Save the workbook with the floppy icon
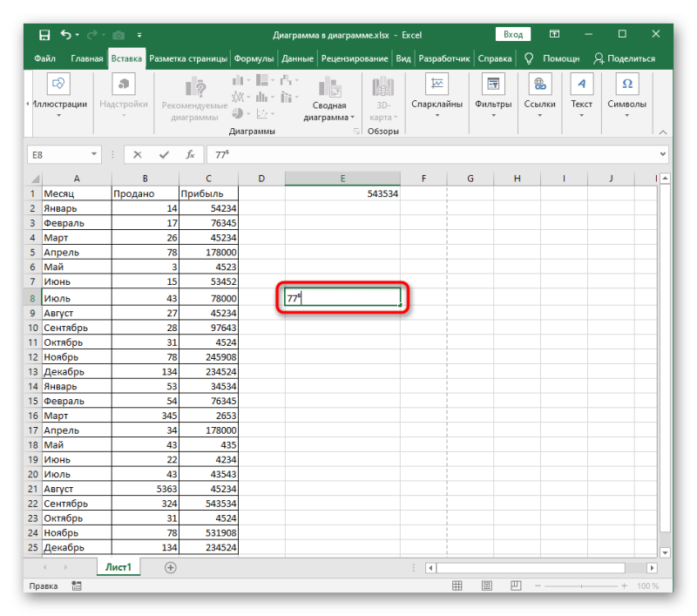The image size is (697, 616). pos(44,35)
